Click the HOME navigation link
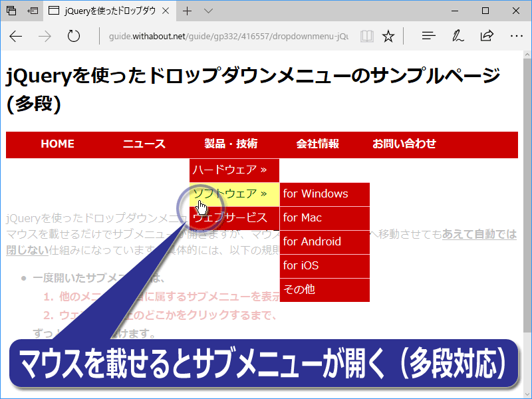Image resolution: width=532 pixels, height=399 pixels. (57, 144)
